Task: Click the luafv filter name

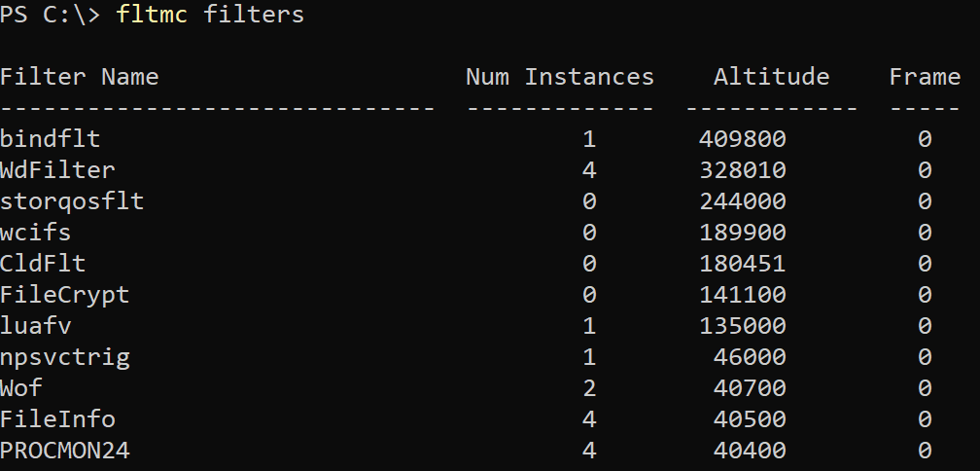Action: (36, 326)
